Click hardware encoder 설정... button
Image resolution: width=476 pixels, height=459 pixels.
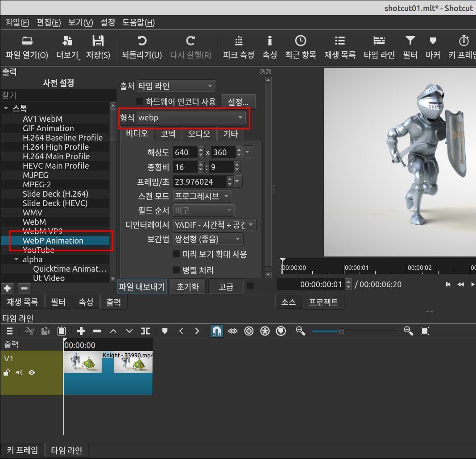[238, 102]
